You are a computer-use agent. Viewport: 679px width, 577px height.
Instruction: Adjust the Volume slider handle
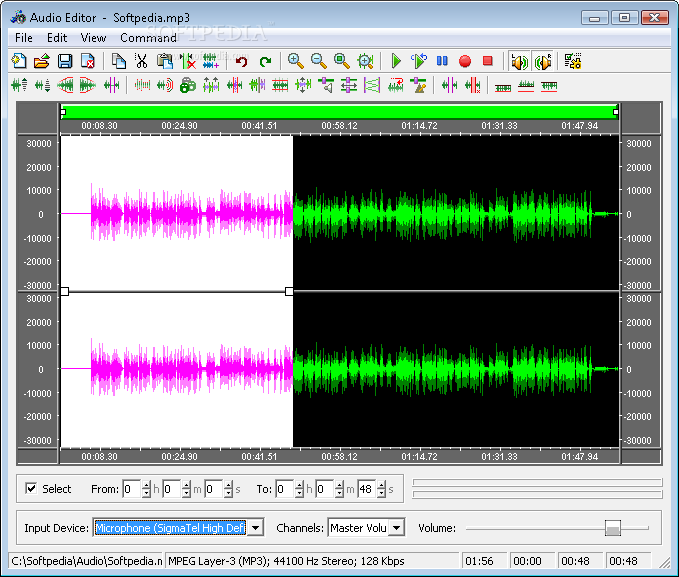[613, 528]
